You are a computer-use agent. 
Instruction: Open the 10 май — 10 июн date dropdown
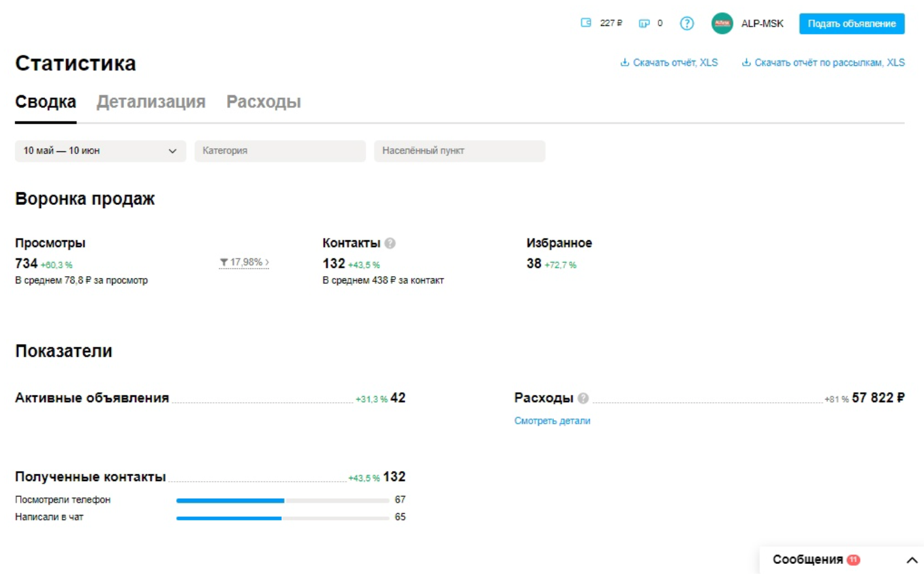[100, 151]
